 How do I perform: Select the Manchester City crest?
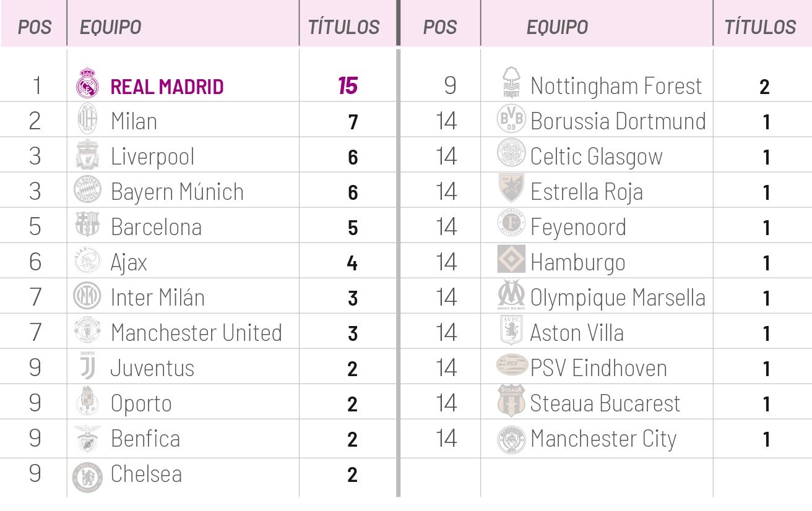coord(511,439)
